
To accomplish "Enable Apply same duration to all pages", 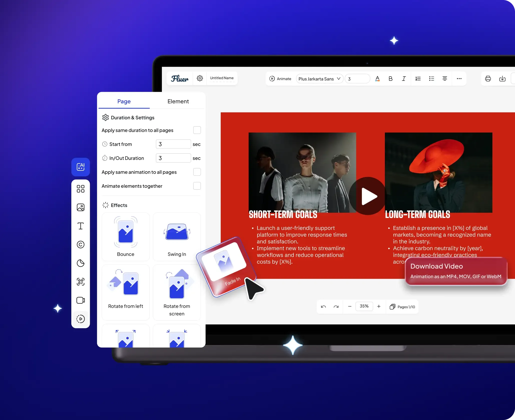I will [x=197, y=130].
